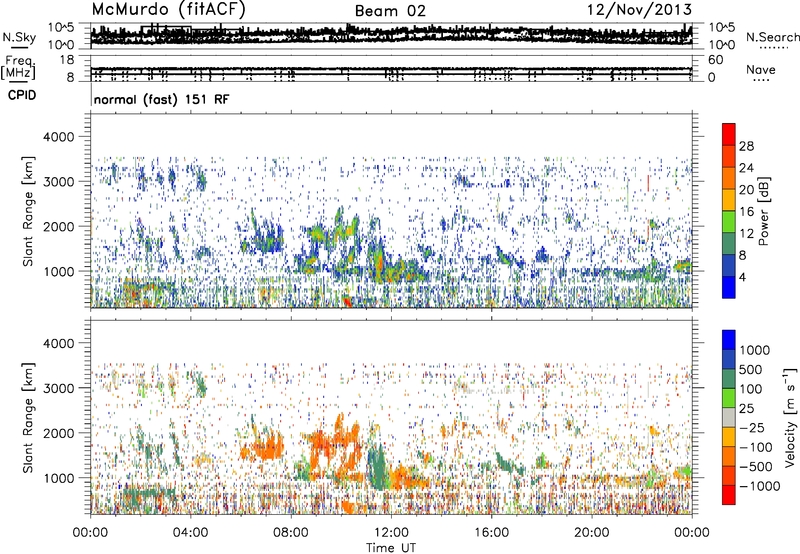The width and height of the screenshot is (800, 554).
Task: Pick the bright blue bottom Power colorbar segment
Action: 729,288
